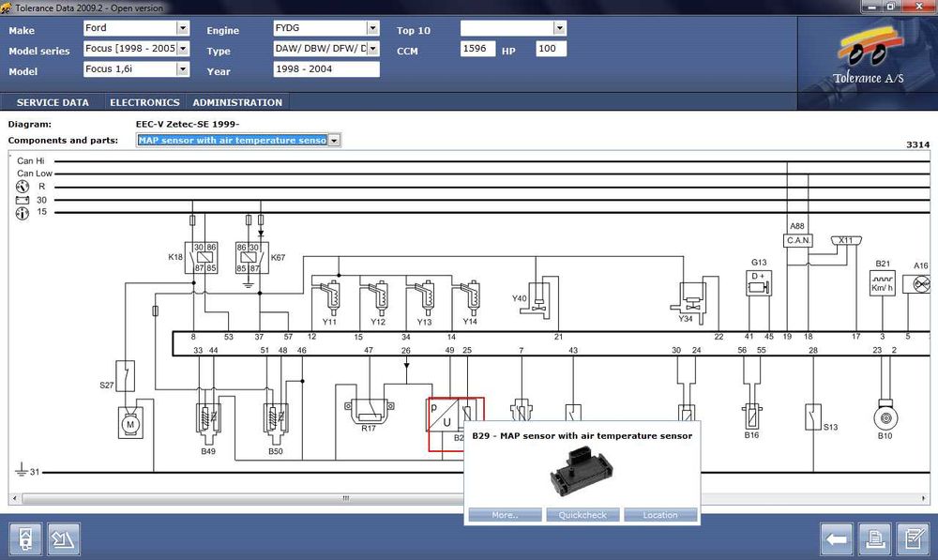Select the B16 sensor symbol
Image resolution: width=938 pixels, height=560 pixels.
click(x=752, y=416)
